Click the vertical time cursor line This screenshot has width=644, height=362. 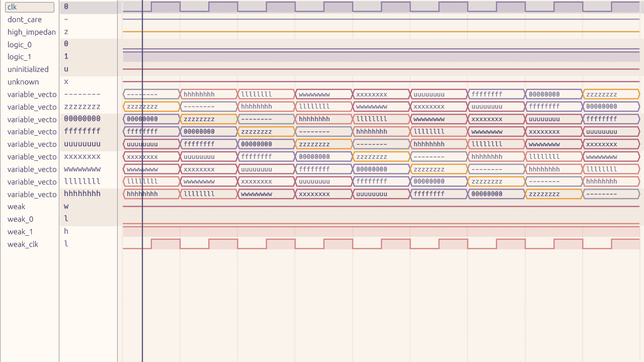pos(142,282)
